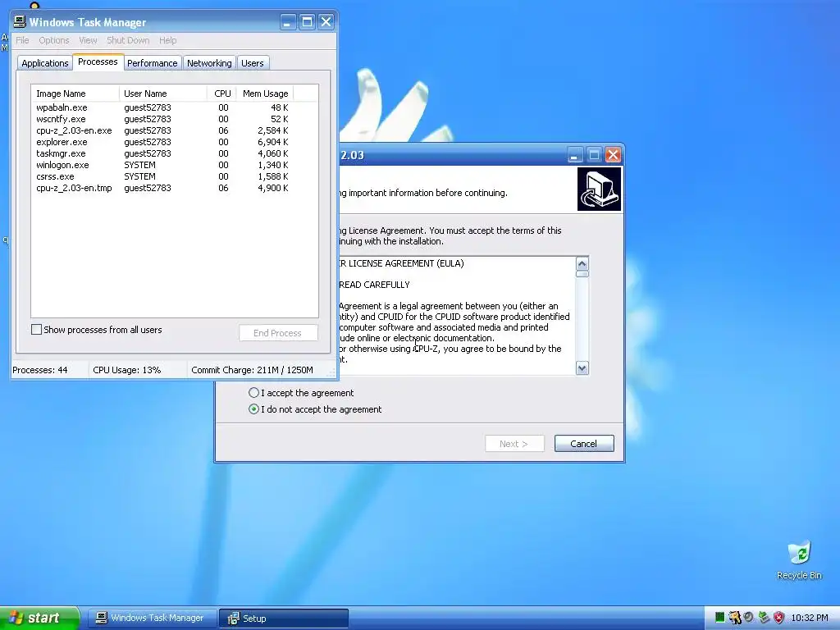Open the View menu in Task Manager

coord(88,40)
